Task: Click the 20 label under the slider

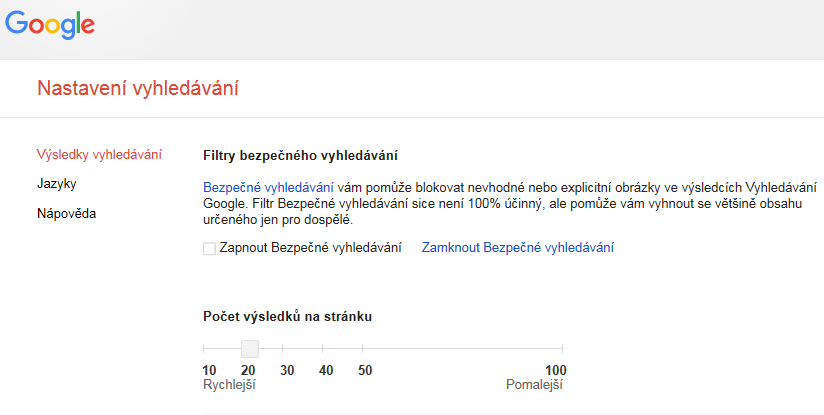Action: point(248,370)
